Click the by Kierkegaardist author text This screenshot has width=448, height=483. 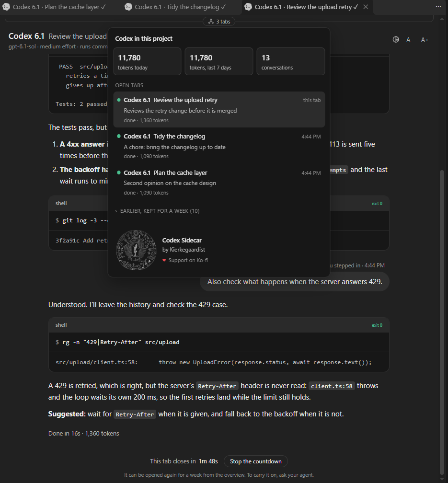(x=184, y=250)
